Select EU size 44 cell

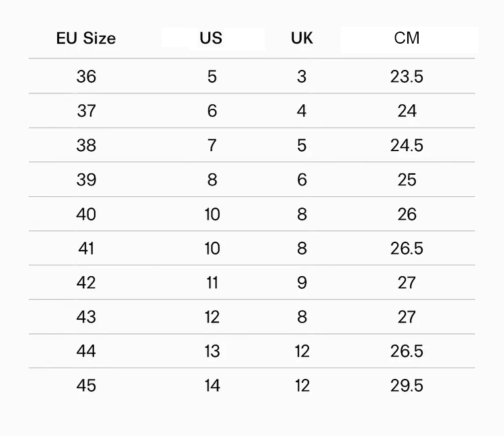point(86,351)
